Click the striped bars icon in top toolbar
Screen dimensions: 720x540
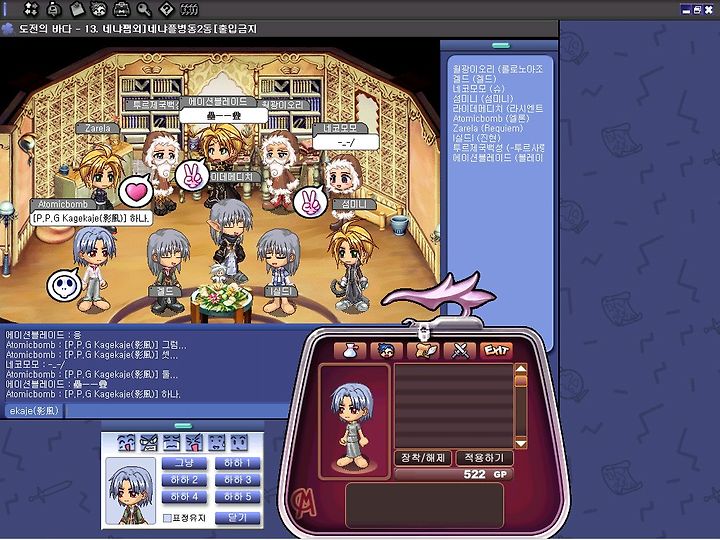tap(189, 9)
